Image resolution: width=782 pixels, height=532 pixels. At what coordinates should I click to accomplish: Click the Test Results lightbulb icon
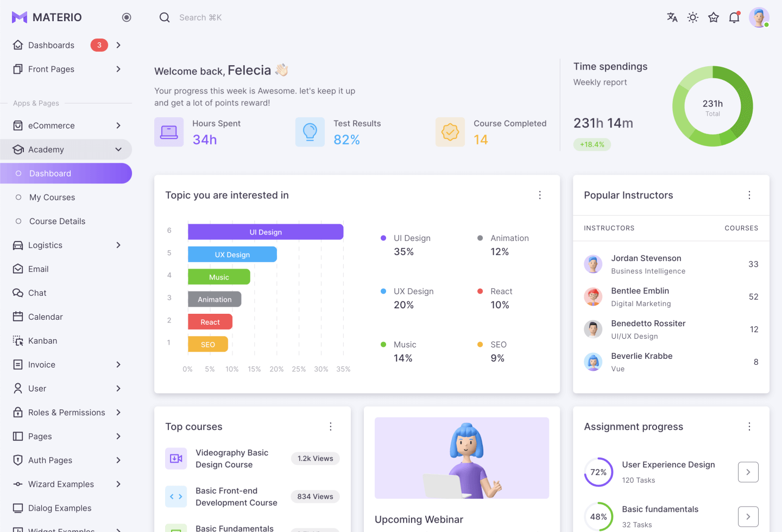click(x=310, y=132)
